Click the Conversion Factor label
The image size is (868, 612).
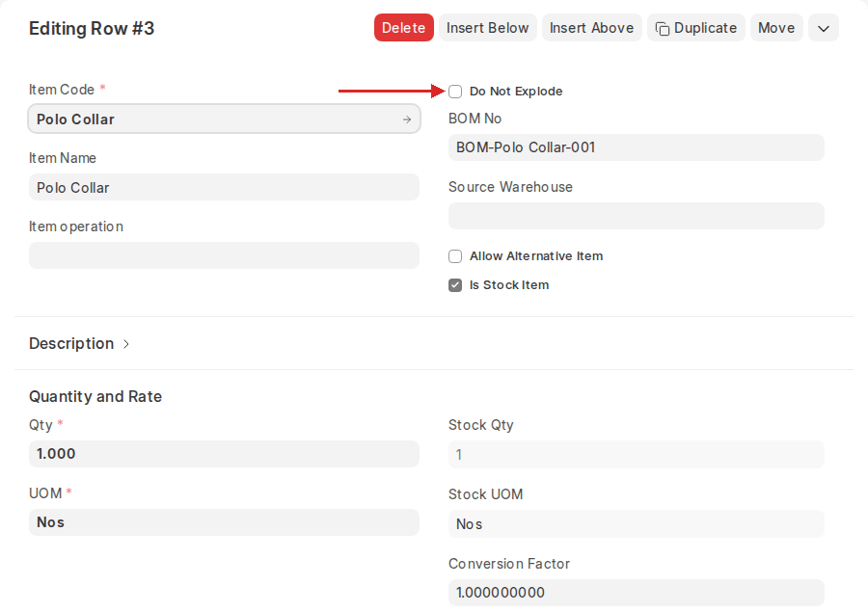point(508,563)
